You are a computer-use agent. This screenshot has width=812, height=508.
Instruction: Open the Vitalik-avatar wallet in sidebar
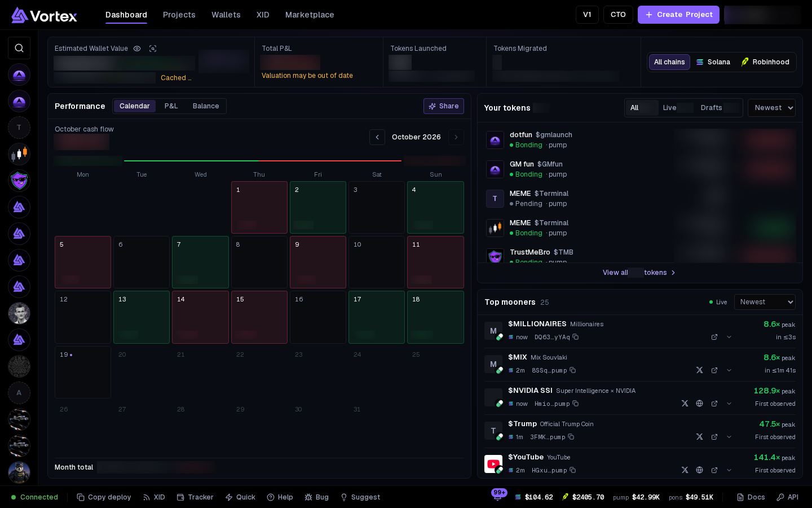click(19, 313)
